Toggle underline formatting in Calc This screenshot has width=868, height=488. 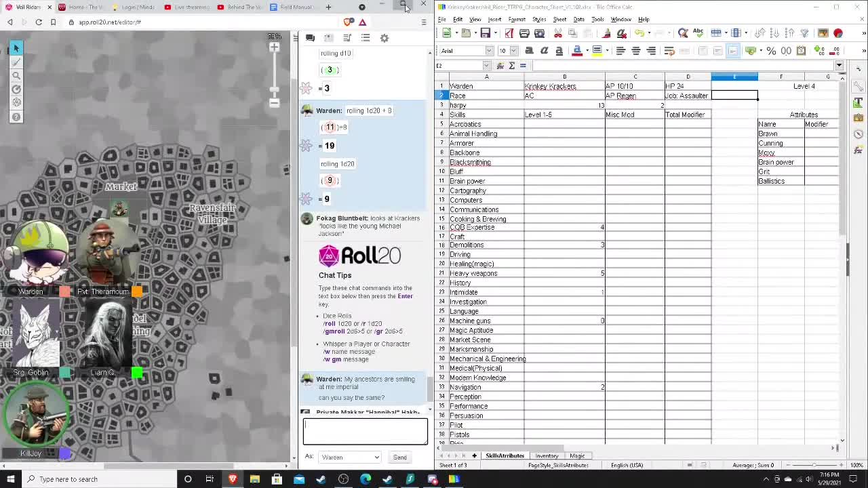559,51
